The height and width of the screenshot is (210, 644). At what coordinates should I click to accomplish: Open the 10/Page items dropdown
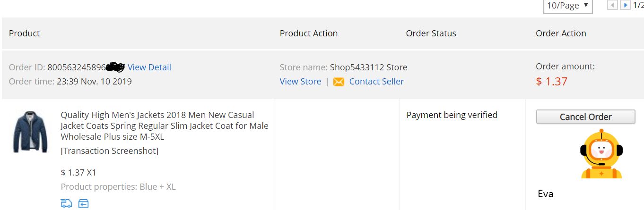[568, 6]
